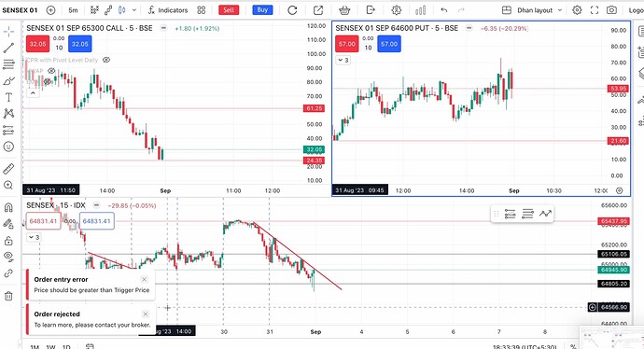644x349 pixels.
Task: Toggle hide all drawings eye tool
Action: point(8,257)
